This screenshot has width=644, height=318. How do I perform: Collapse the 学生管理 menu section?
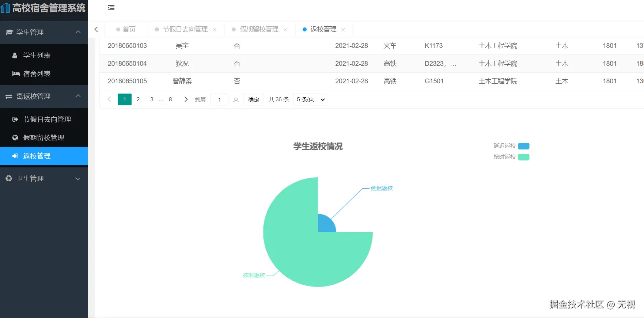(78, 32)
